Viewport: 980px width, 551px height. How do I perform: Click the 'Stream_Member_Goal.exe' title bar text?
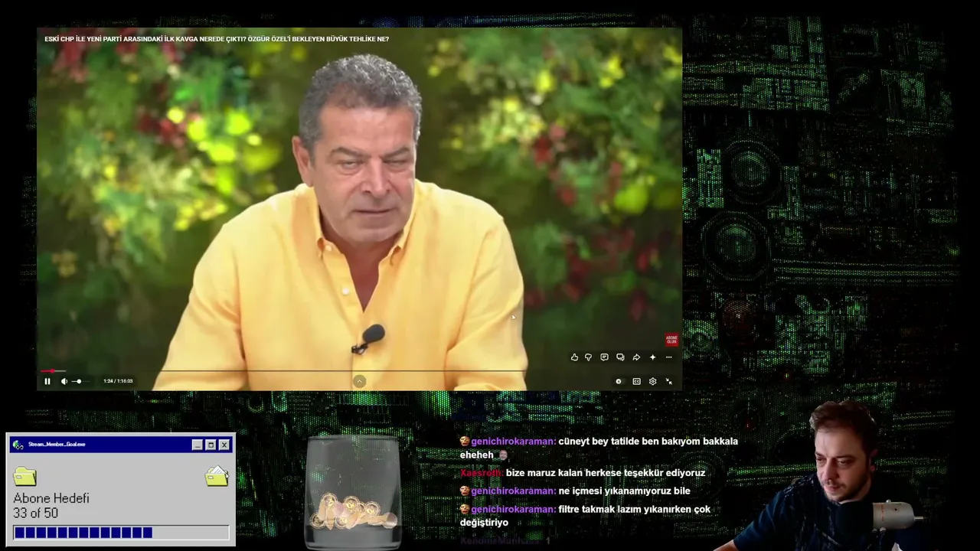(x=57, y=445)
